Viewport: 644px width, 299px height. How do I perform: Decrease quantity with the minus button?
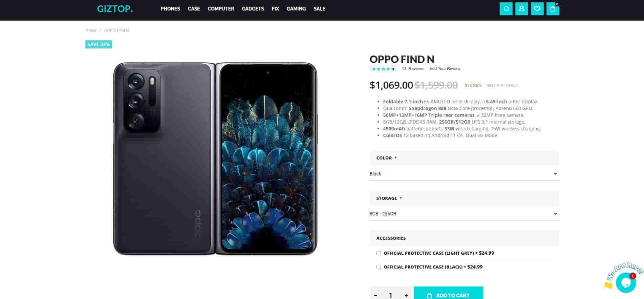tap(375, 295)
